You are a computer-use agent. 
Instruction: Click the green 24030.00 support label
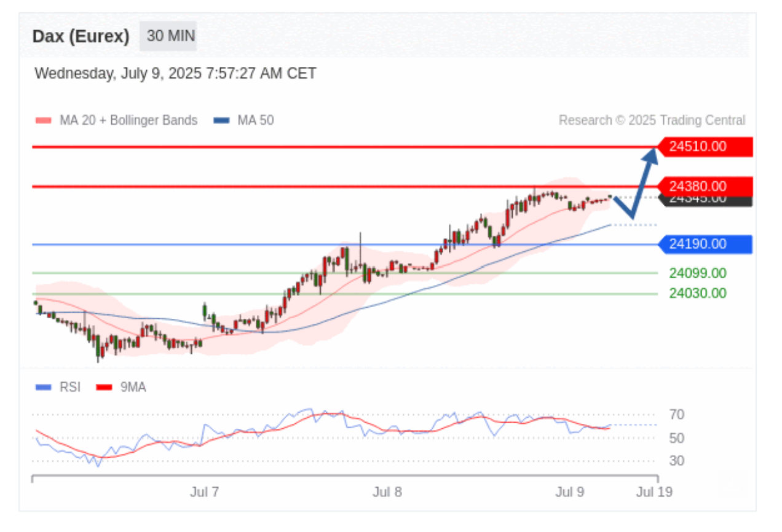coord(697,294)
